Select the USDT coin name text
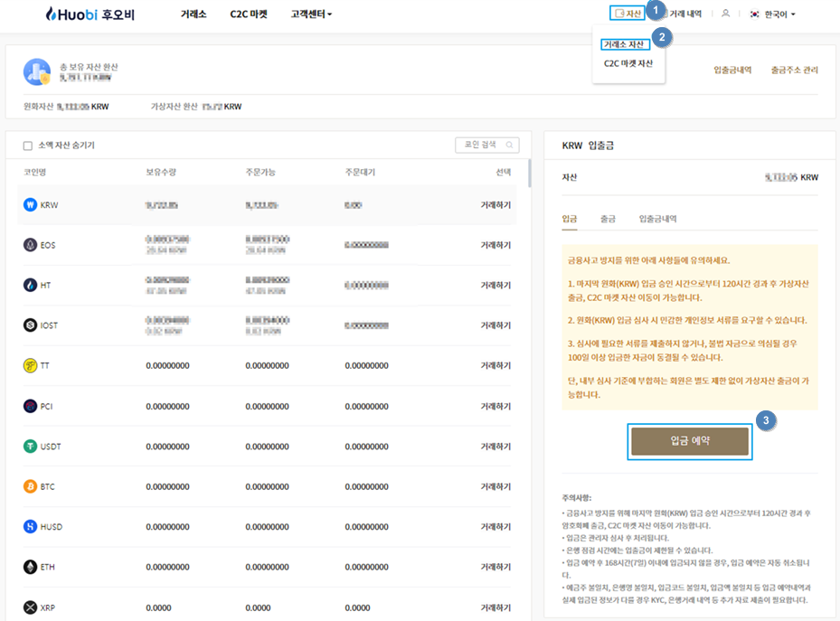 click(x=51, y=447)
